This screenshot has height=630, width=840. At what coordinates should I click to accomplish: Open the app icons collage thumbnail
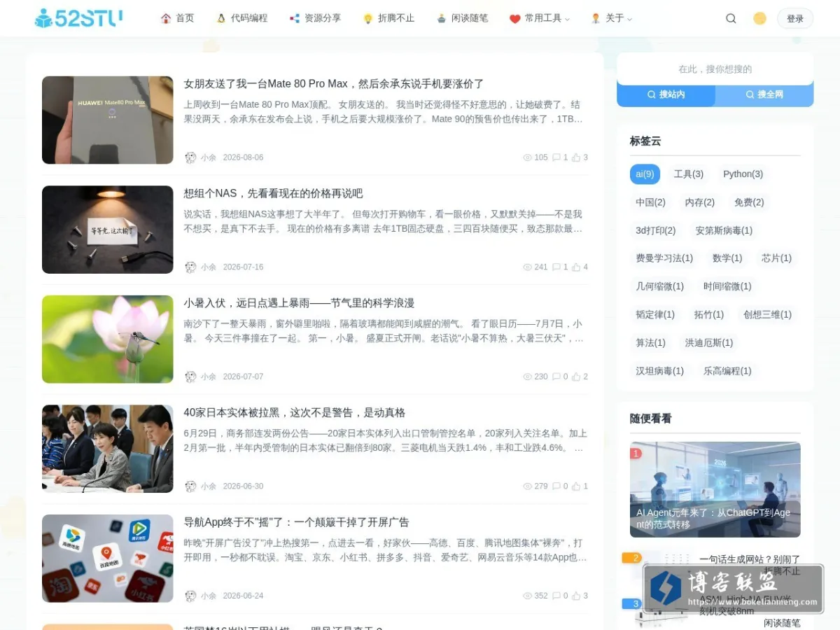pyautogui.click(x=107, y=558)
